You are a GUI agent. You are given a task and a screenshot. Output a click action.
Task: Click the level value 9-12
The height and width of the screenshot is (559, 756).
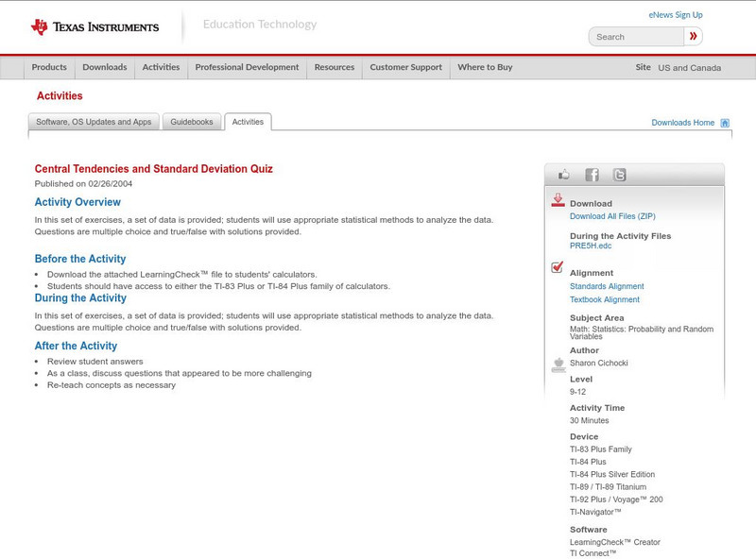(577, 392)
